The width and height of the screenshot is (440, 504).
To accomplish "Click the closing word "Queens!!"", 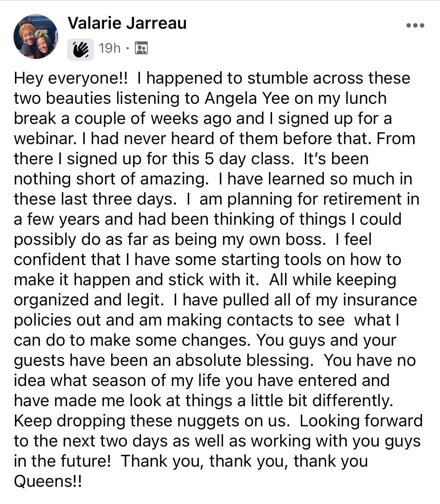I will 47,481.
